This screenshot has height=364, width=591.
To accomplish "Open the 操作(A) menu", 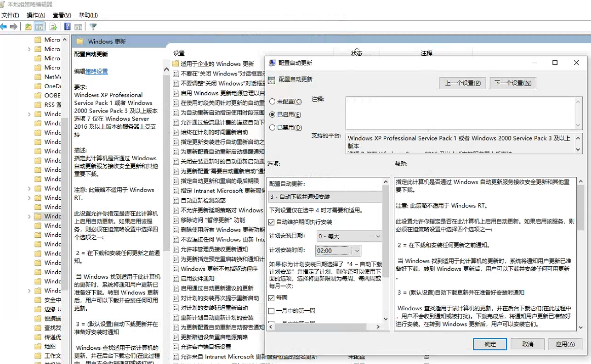I will point(35,15).
